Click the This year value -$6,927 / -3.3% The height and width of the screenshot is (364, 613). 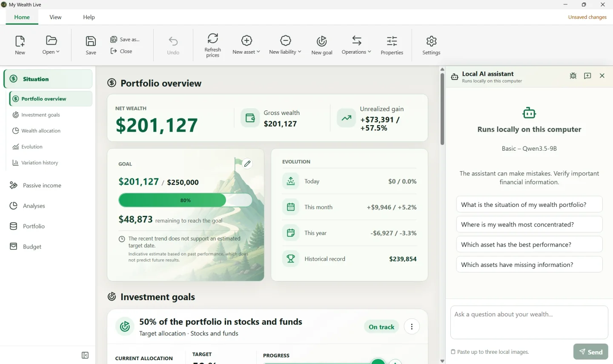pyautogui.click(x=393, y=233)
